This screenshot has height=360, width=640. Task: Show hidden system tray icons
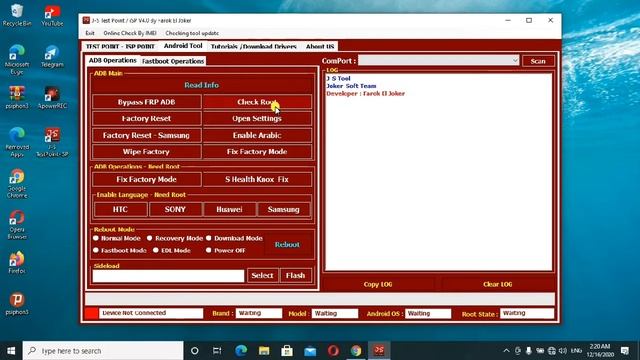click(x=506, y=351)
